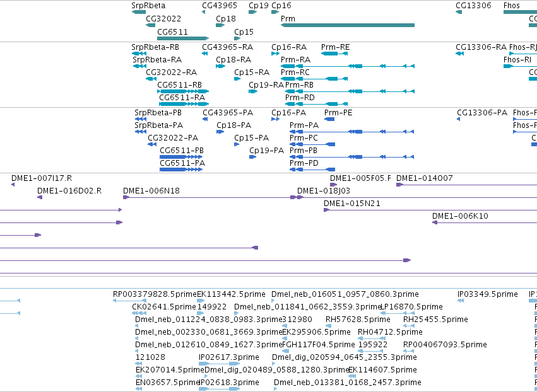Click the CG6511-RB transcript label

click(x=179, y=85)
